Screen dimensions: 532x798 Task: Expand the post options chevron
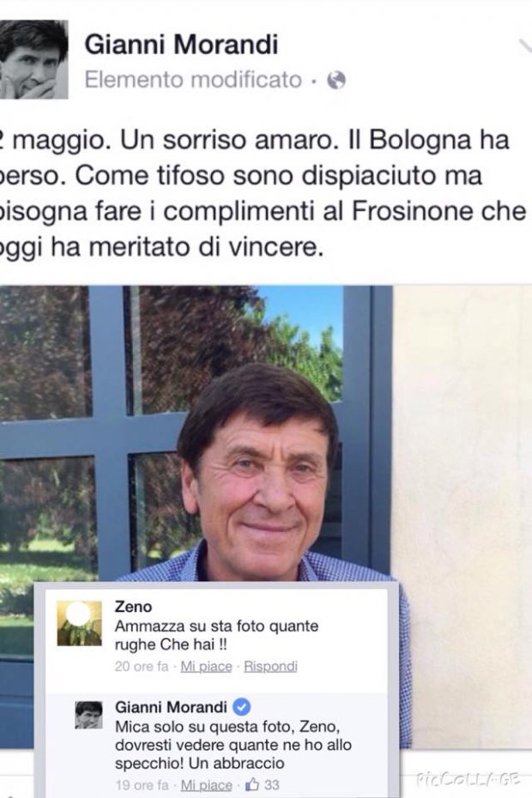[525, 45]
